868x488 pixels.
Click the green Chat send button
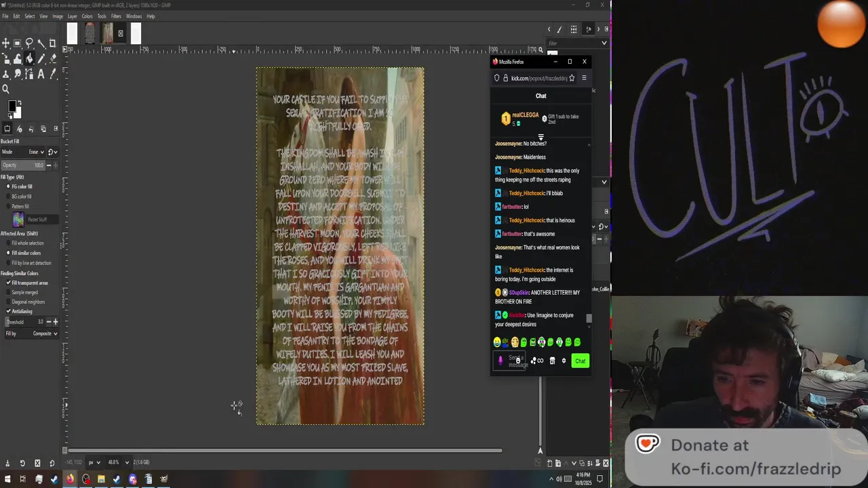pyautogui.click(x=580, y=361)
